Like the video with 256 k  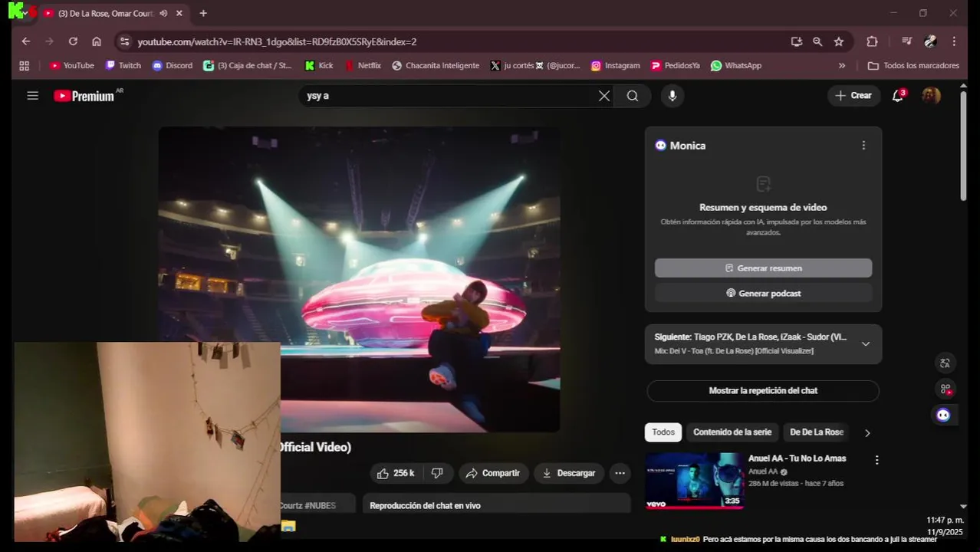point(396,473)
